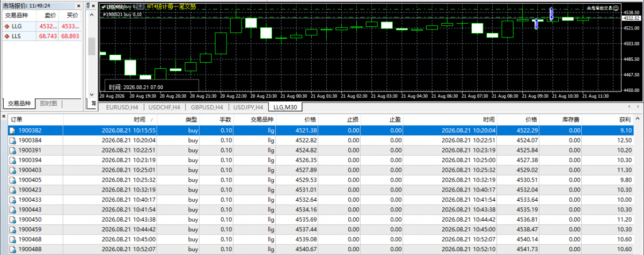The width and height of the screenshot is (644, 255).
Task: Click the order icon for 1900459
Action: (x=13, y=229)
